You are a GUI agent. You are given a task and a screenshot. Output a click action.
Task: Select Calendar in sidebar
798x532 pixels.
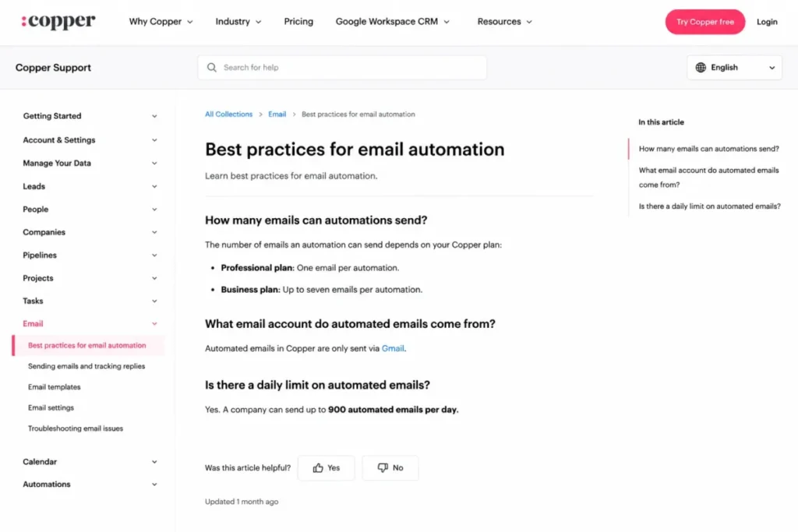(x=40, y=461)
